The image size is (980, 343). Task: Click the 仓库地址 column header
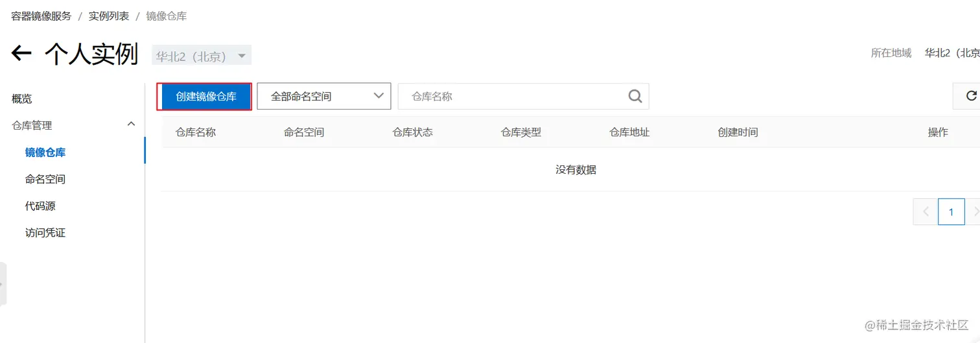tap(629, 132)
